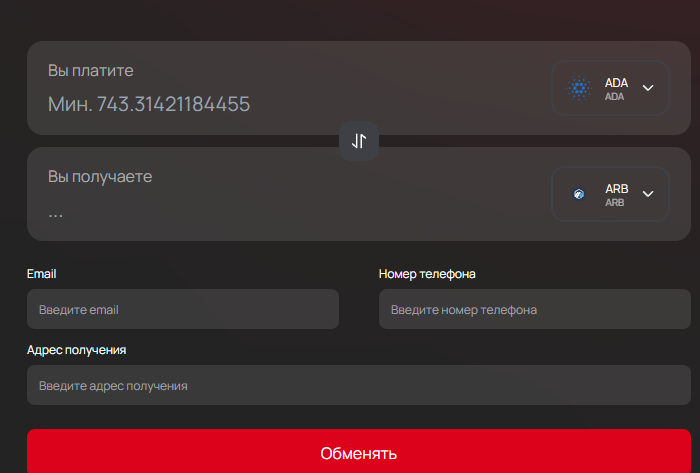Click the ARB ticker text in receive selector
Screen dimensions: 700x473
click(x=616, y=189)
